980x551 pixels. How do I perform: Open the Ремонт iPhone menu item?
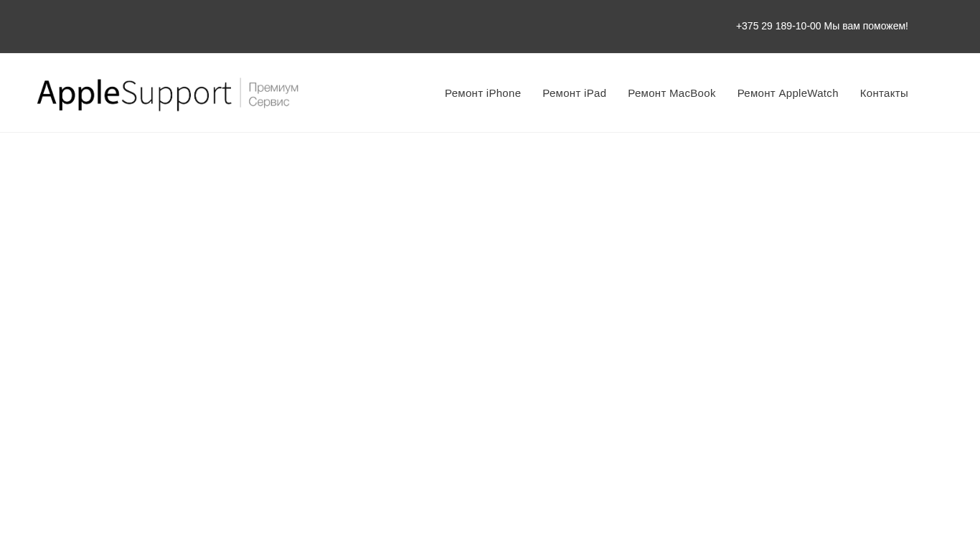[x=483, y=93]
